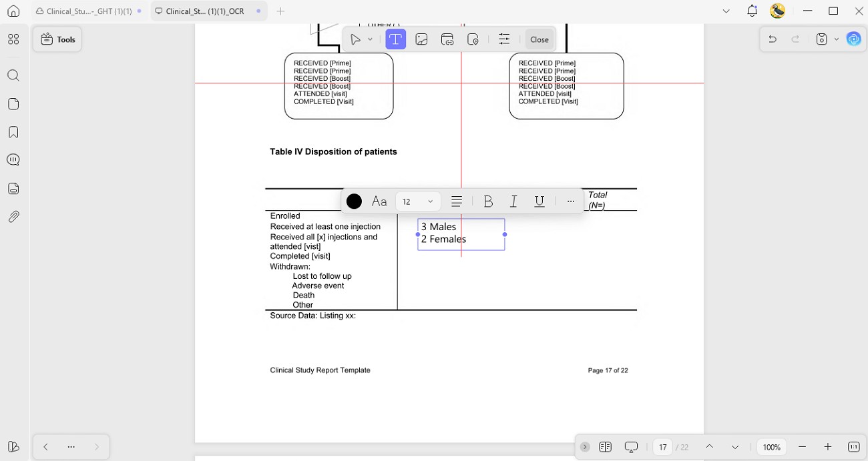Image resolution: width=868 pixels, height=461 pixels.
Task: Open the text alignment options
Action: click(x=457, y=201)
